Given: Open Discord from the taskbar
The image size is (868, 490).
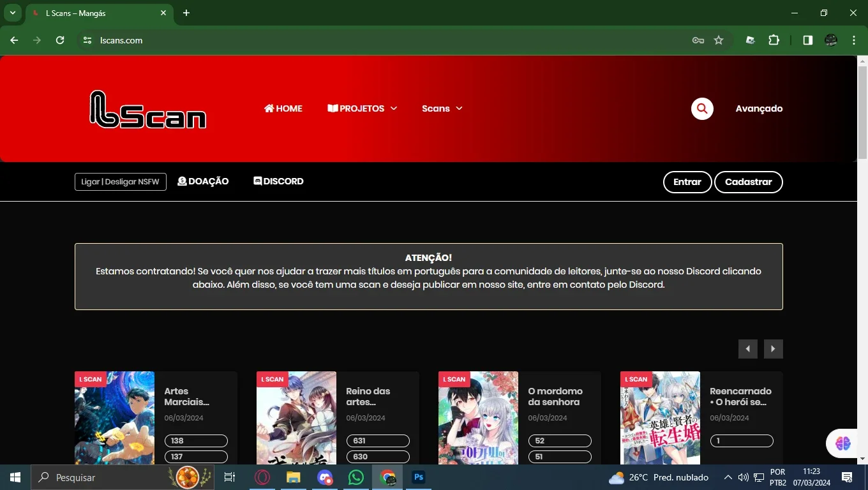Looking at the screenshot, I should tap(325, 477).
